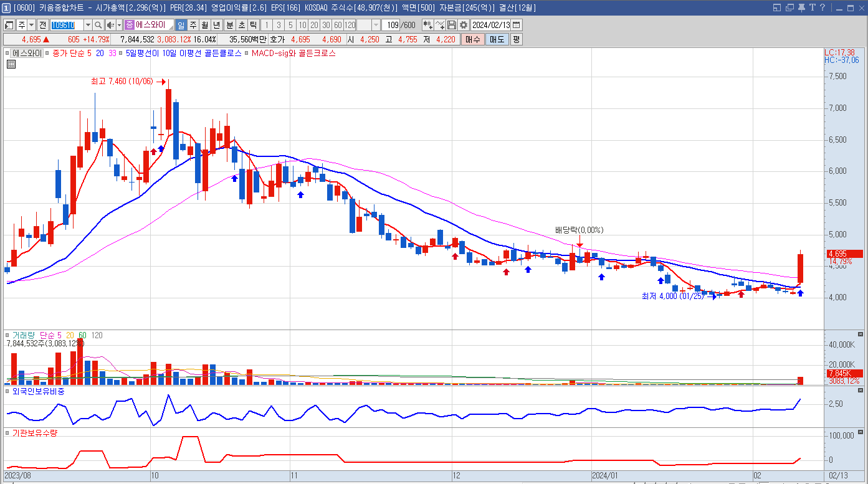Select the 5 interval button

click(x=290, y=25)
